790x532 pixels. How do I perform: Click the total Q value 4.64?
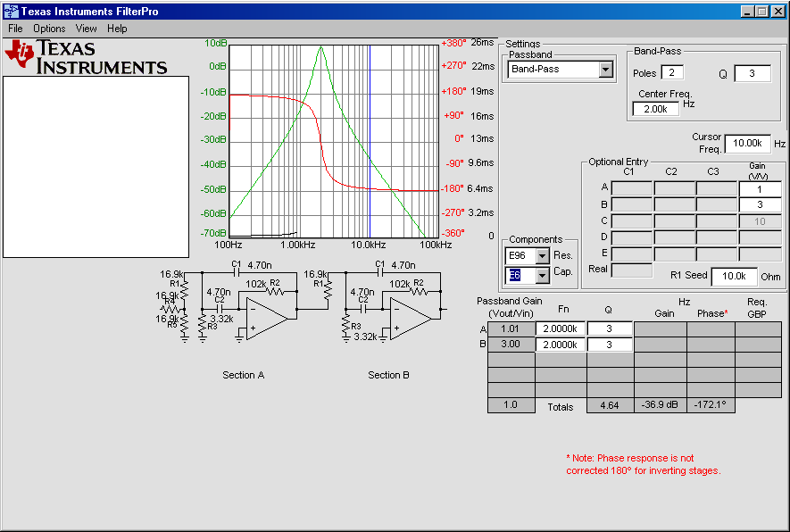(610, 405)
